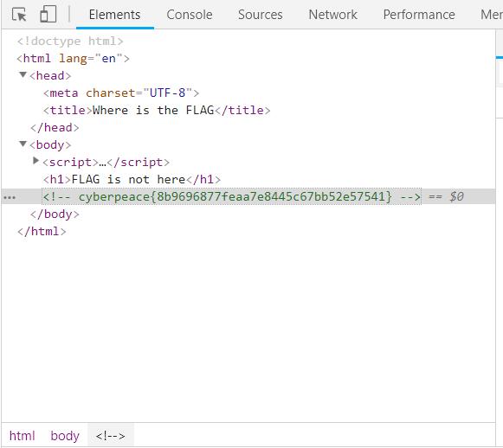The width and height of the screenshot is (503, 448).
Task: Click the body breadcrumb
Action: tap(65, 436)
